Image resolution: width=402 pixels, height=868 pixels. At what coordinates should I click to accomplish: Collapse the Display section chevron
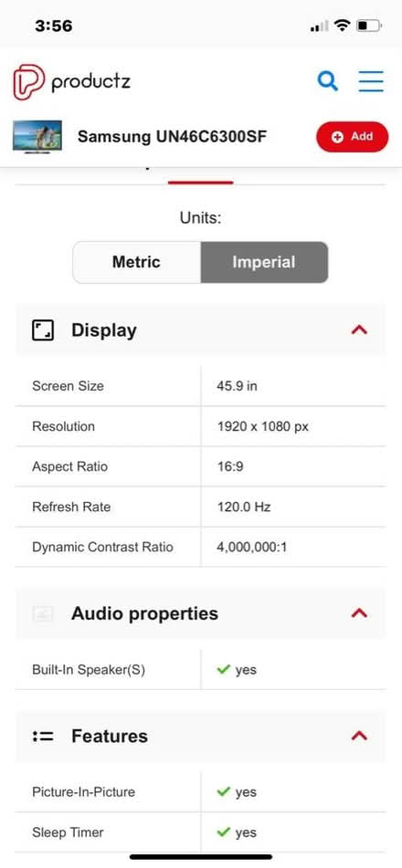[359, 329]
